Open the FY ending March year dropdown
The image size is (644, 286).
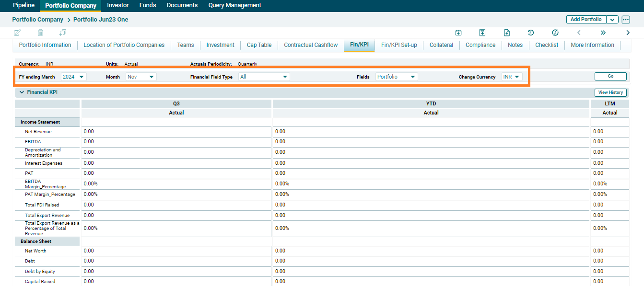74,77
